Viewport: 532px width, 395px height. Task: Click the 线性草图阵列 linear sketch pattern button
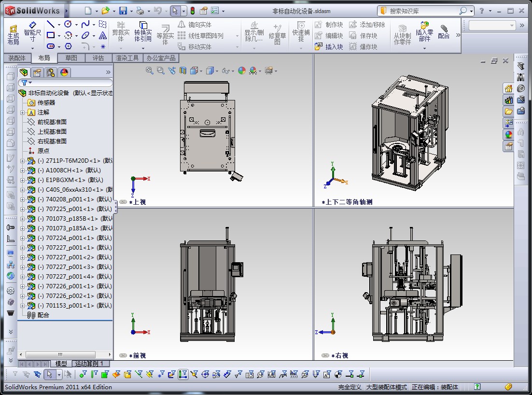click(201, 36)
